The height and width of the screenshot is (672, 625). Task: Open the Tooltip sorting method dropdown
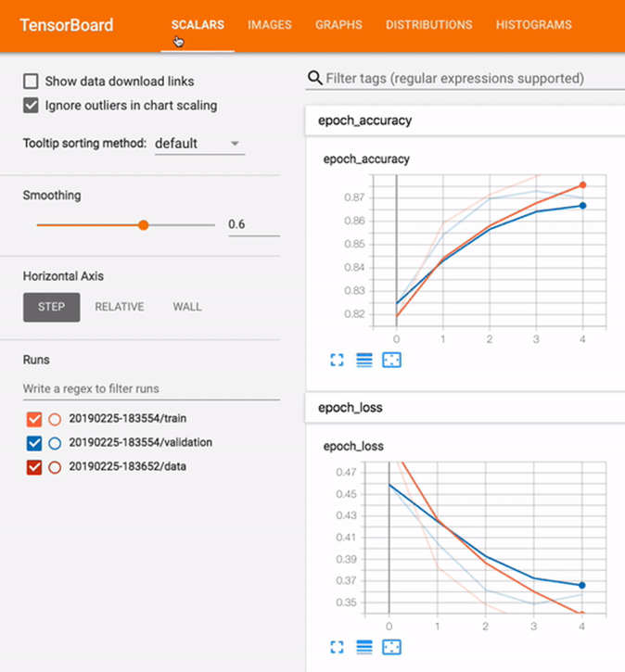tap(199, 144)
